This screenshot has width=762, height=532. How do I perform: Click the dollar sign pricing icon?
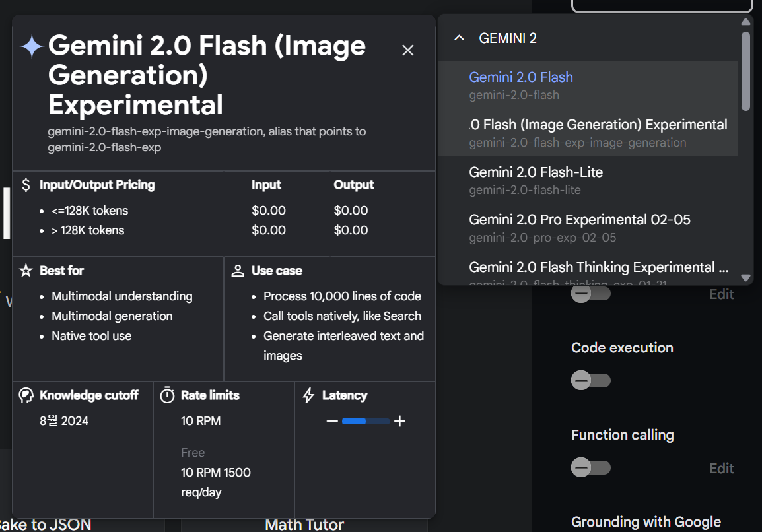[x=26, y=185]
